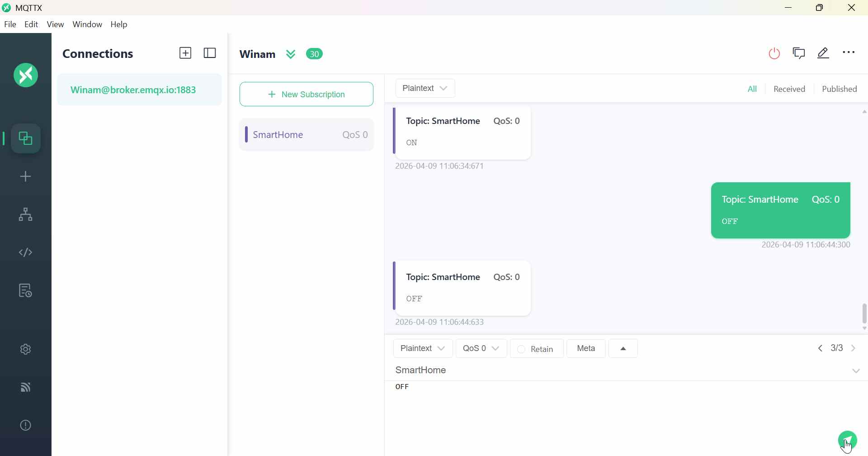Open the About info icon in sidebar
The width and height of the screenshot is (868, 456).
[26, 425]
